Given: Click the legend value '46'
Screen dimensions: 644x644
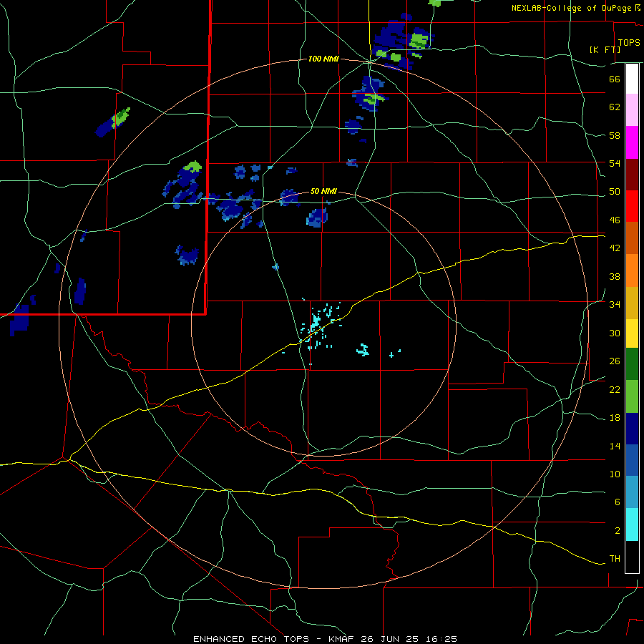Looking at the screenshot, I should coord(615,220).
